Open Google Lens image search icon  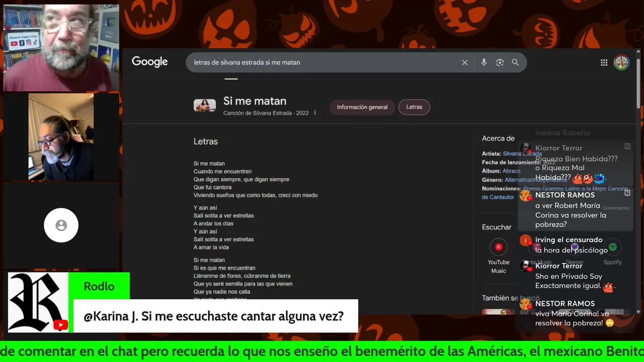pyautogui.click(x=500, y=62)
